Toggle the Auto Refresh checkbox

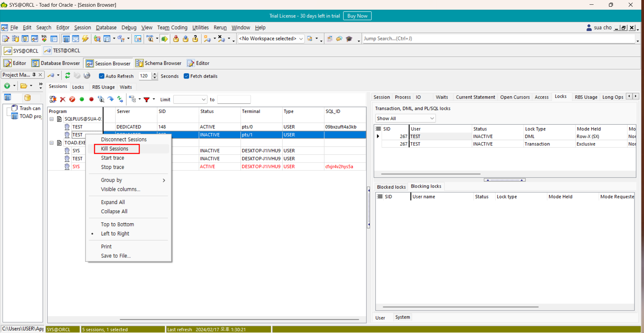102,76
